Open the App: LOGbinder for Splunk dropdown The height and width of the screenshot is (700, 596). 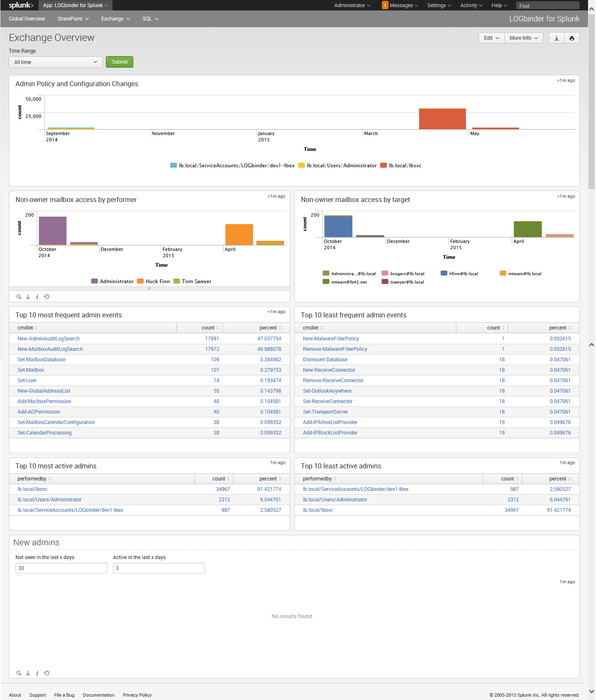coord(76,5)
